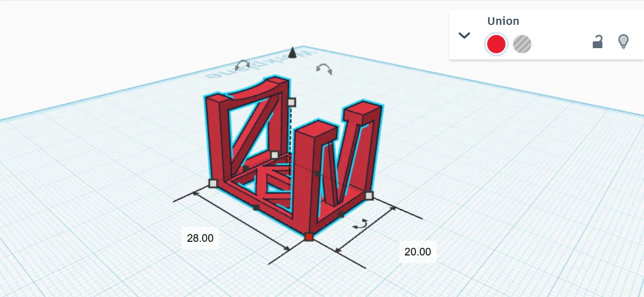Image resolution: width=644 pixels, height=297 pixels.
Task: Click the rotation arrow right of the cone
Action: coord(324,69)
